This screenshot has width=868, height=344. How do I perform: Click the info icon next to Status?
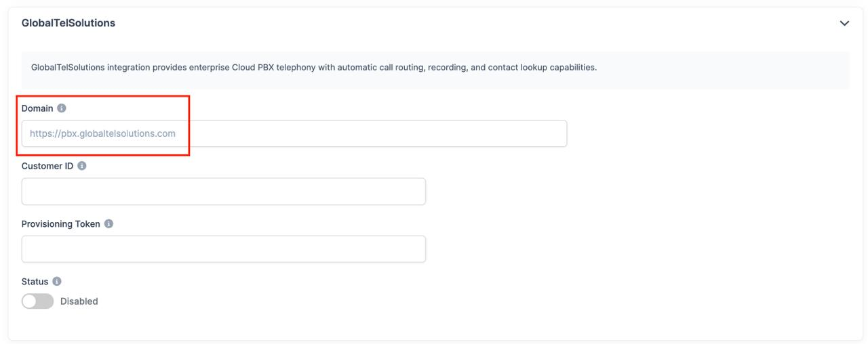pos(57,282)
